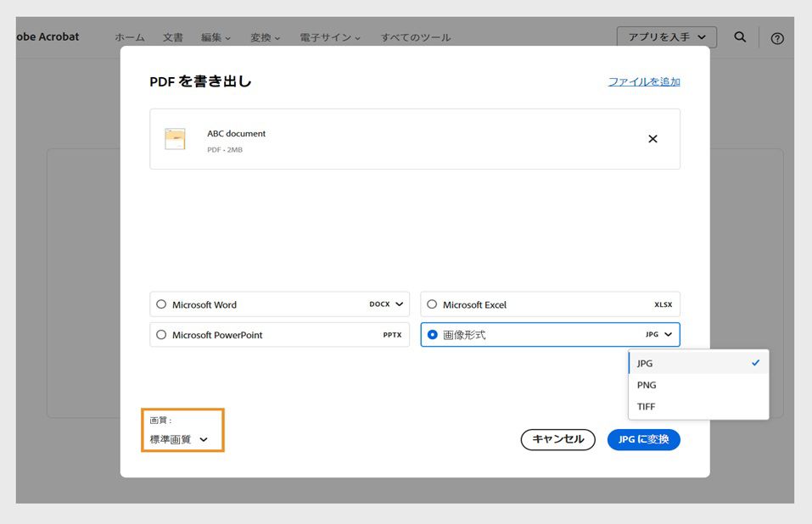Viewport: 812px width, 524px height.
Task: Open the JPG dropdown next to 画像形式
Action: 659,334
